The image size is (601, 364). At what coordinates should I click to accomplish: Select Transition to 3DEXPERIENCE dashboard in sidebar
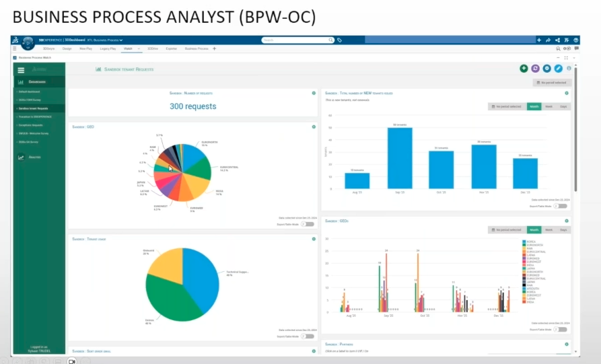35,117
